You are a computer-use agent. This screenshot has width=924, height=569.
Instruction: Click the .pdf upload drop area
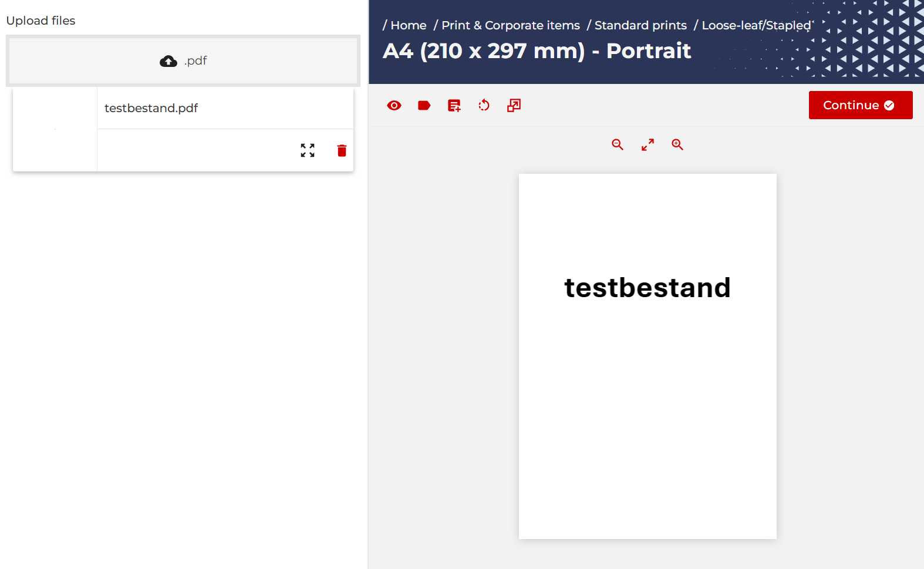[183, 61]
